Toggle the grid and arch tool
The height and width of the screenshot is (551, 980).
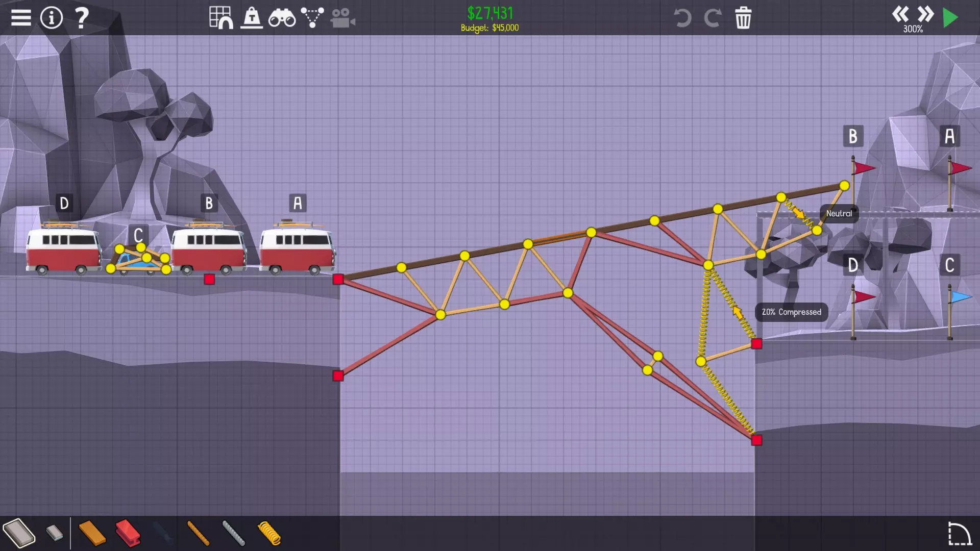[x=221, y=18]
